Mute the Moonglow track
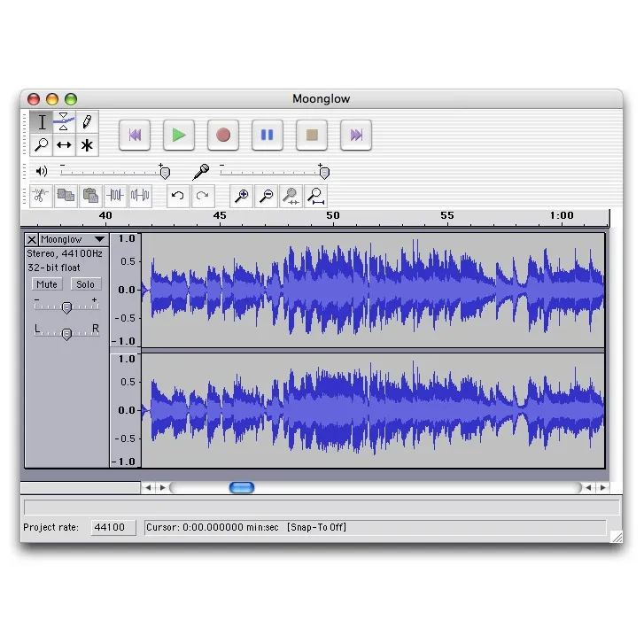 pos(47,284)
